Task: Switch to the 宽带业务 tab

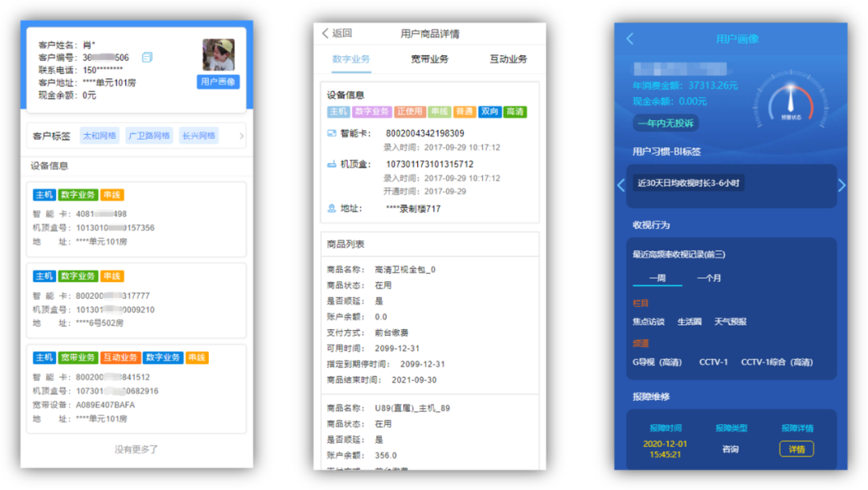Action: [x=429, y=59]
